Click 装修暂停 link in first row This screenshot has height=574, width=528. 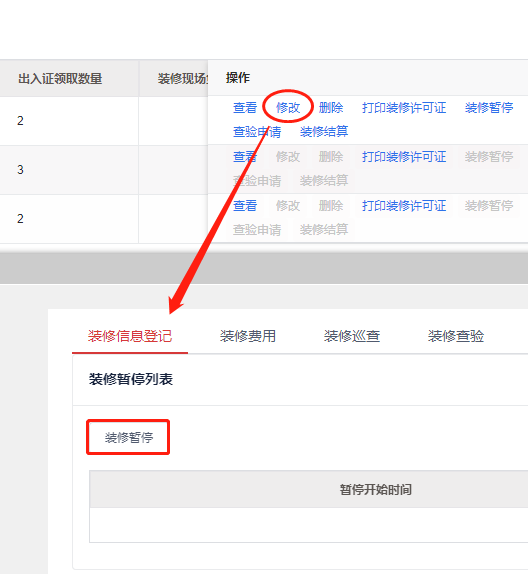click(x=489, y=108)
